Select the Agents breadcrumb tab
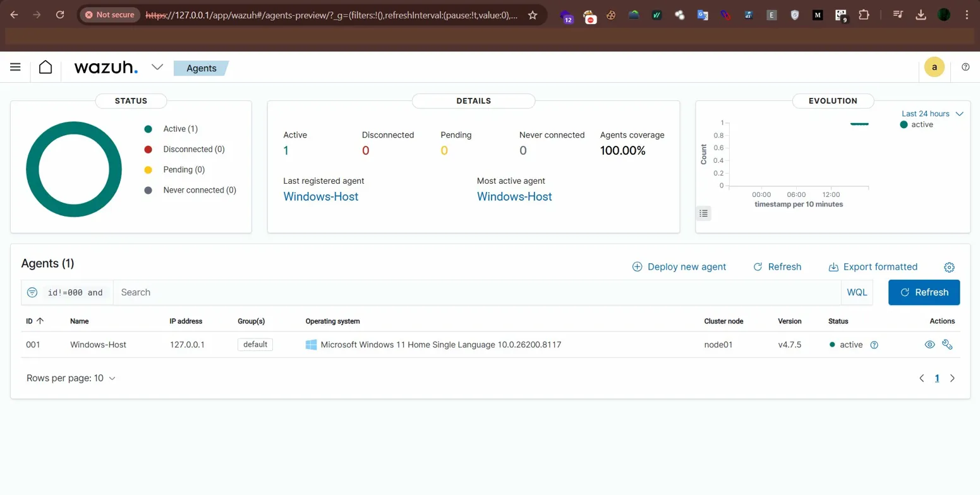 pos(201,68)
